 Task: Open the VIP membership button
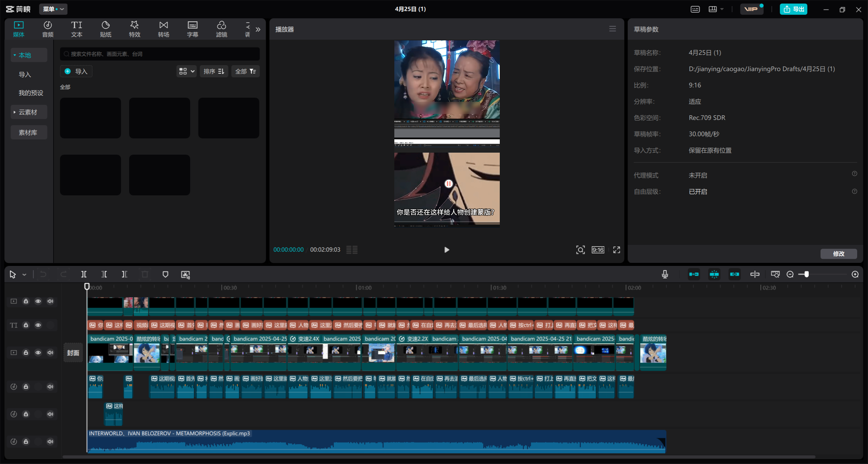[x=751, y=9]
